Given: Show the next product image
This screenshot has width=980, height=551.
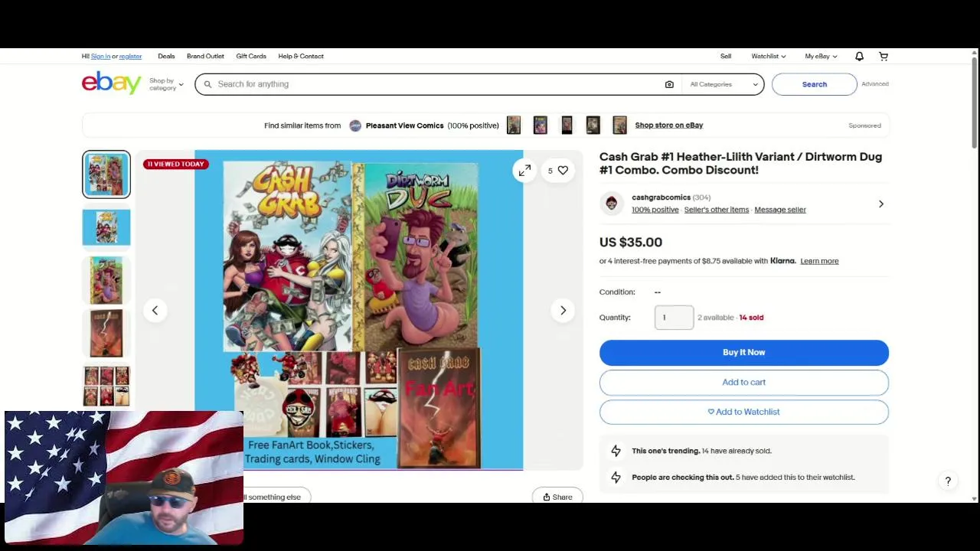Looking at the screenshot, I should [563, 310].
